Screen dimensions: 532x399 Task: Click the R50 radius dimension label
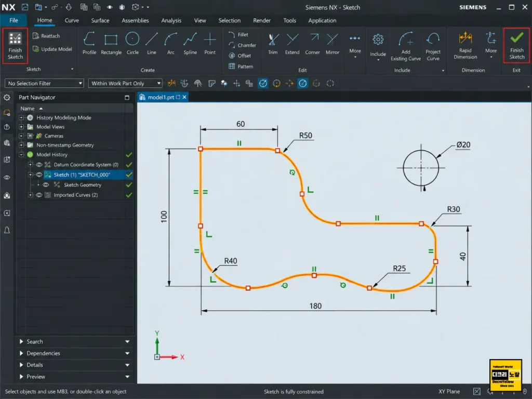click(x=305, y=136)
